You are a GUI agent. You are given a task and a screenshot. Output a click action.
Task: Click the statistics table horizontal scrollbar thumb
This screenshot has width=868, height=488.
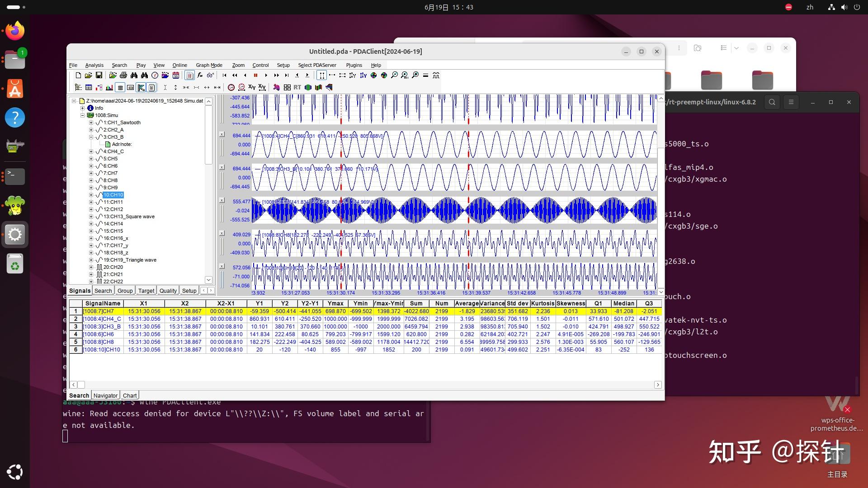(x=81, y=385)
